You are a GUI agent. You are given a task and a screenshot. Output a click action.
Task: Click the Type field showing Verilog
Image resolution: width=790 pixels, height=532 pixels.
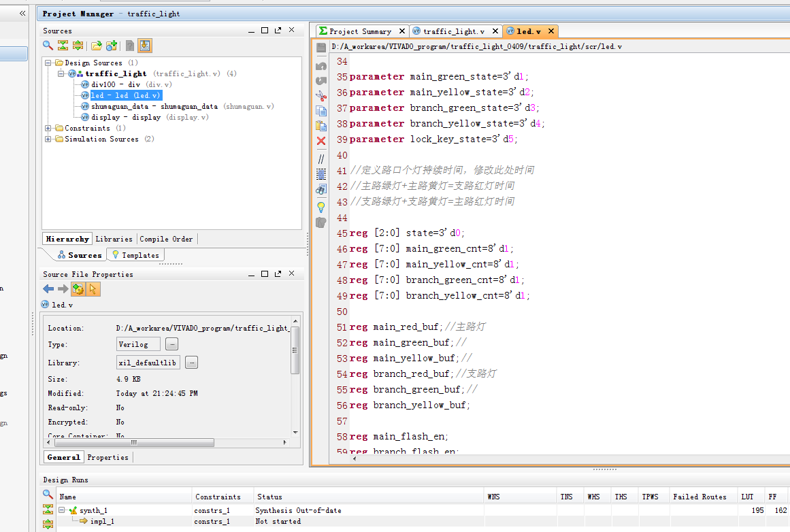point(138,344)
